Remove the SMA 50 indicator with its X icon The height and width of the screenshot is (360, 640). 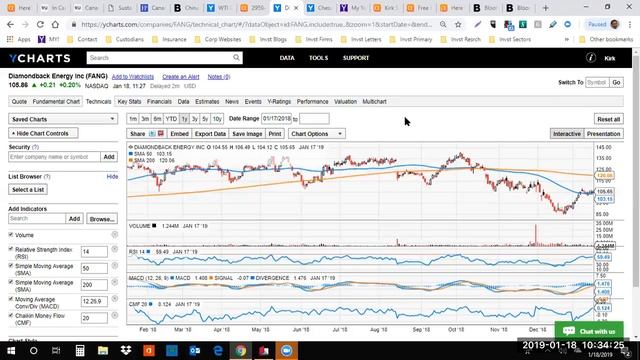pyautogui.click(x=114, y=265)
